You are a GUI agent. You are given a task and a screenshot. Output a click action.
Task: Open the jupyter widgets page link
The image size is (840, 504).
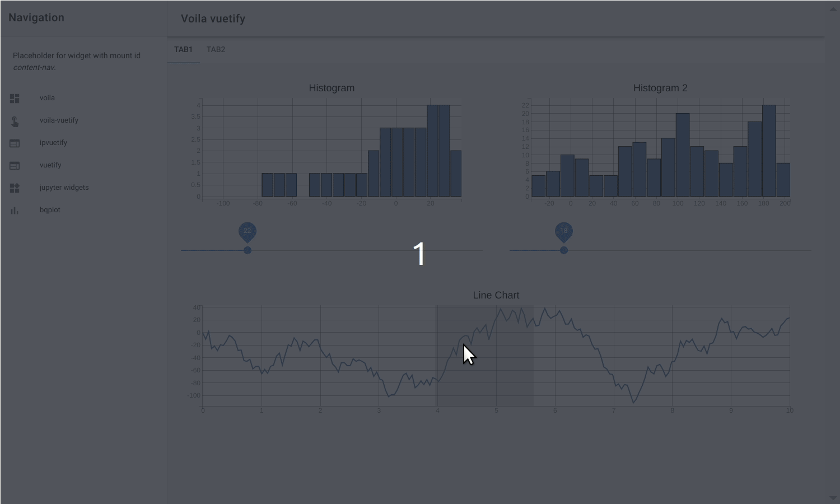(x=64, y=187)
